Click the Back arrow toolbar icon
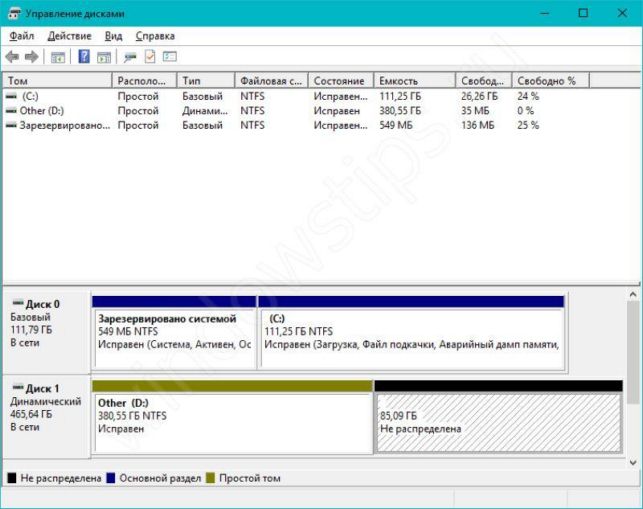This screenshot has width=643, height=509. tap(12, 57)
